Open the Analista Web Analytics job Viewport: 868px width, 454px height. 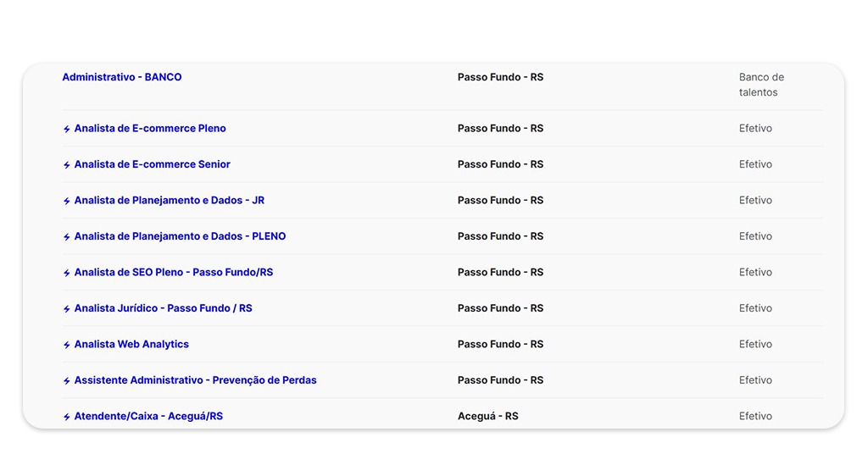[x=131, y=345]
